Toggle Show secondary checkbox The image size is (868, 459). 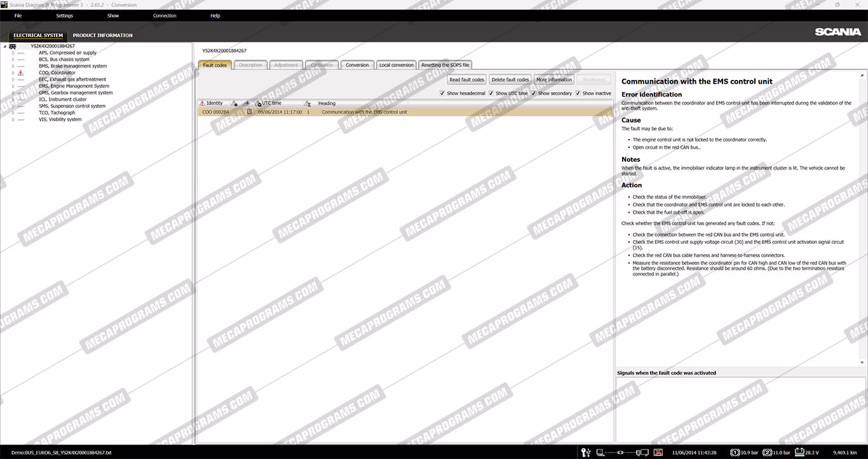pos(534,93)
